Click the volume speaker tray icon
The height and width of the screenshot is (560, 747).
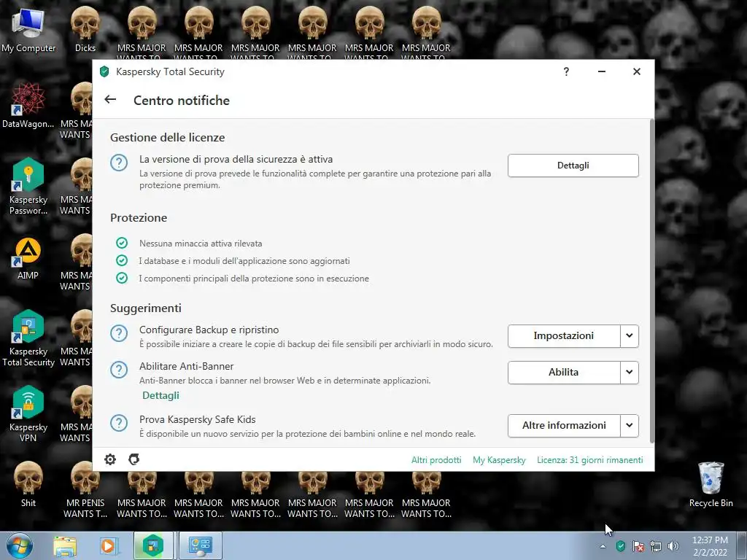[x=673, y=545]
